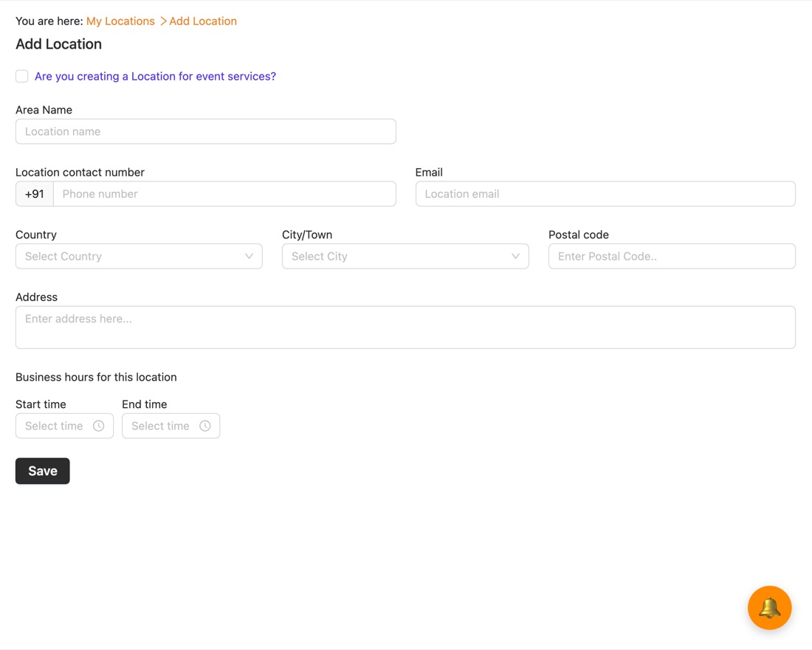Click the Add Location page heading

(58, 44)
